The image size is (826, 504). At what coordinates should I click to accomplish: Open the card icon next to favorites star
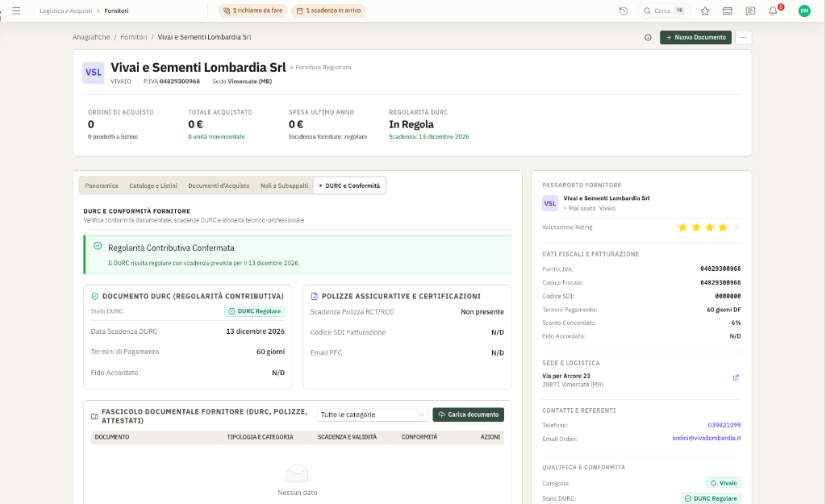728,10
